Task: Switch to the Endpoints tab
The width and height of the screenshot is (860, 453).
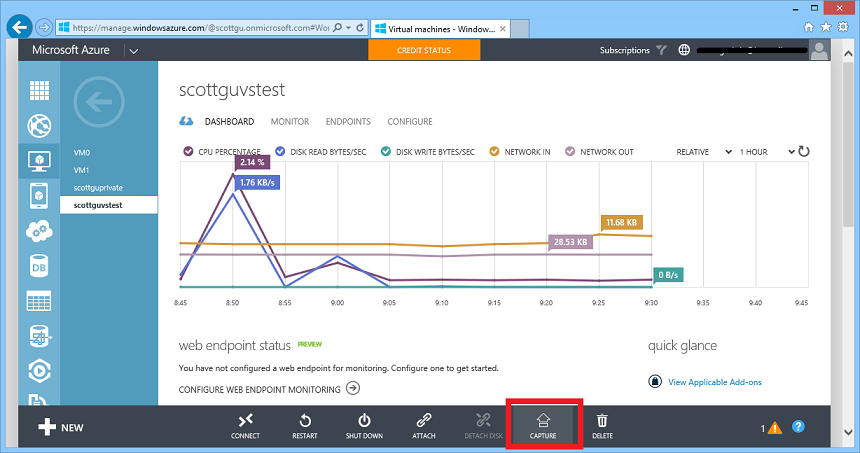Action: tap(348, 122)
